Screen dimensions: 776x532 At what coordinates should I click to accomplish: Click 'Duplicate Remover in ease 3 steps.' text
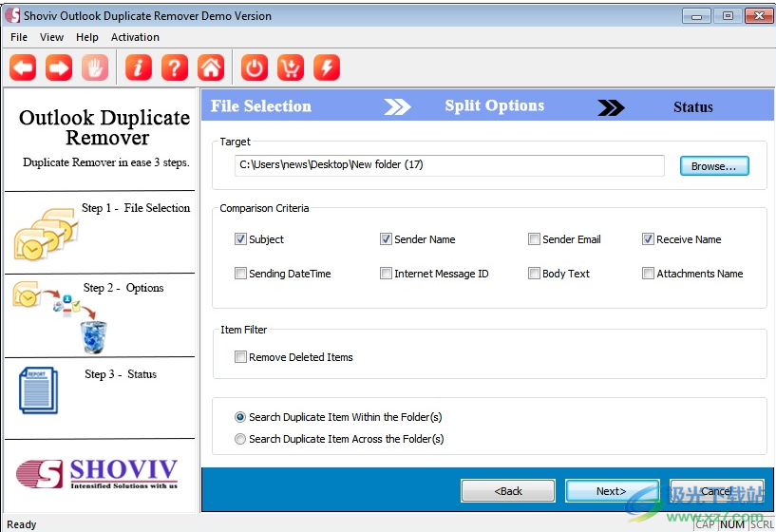pos(106,162)
